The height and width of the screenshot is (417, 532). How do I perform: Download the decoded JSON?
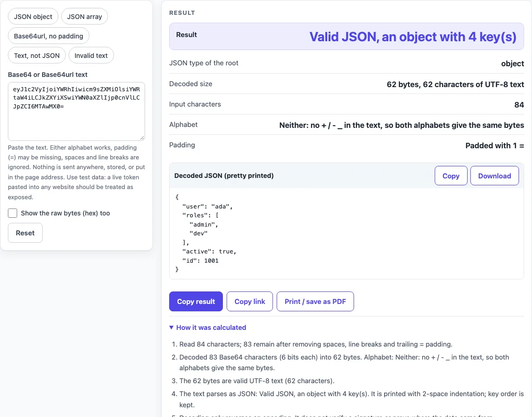coord(494,176)
